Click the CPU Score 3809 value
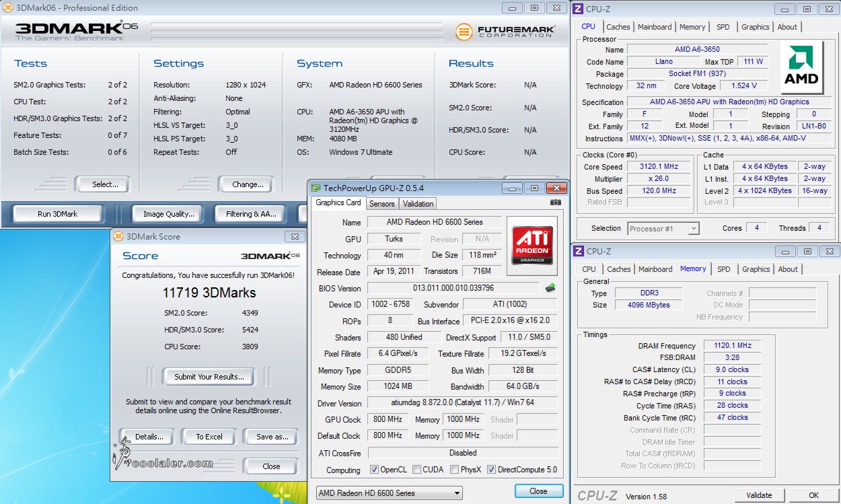Viewport: 841px width, 504px height. pyautogui.click(x=250, y=347)
